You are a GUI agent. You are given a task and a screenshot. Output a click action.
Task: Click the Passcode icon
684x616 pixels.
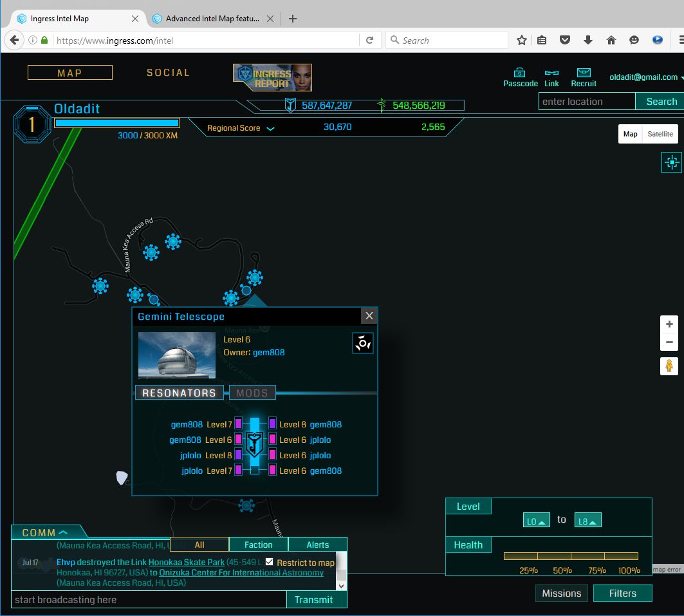click(x=519, y=73)
